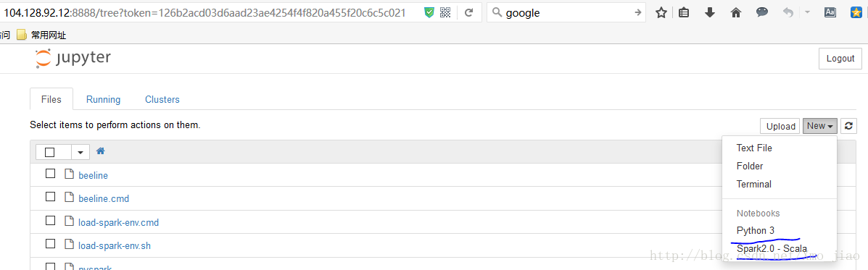Go to the home directory icon

tap(100, 151)
